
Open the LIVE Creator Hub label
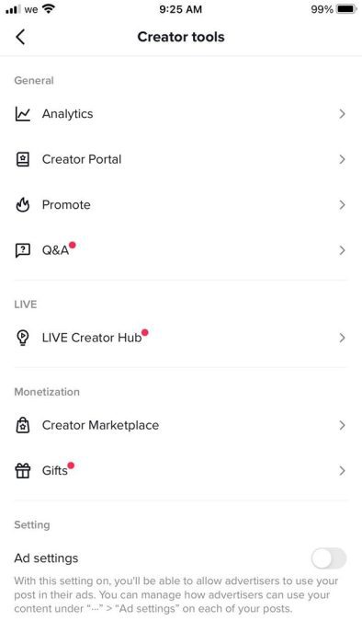coord(92,338)
